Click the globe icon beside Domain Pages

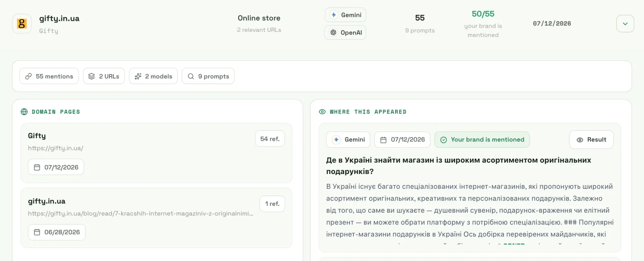(24, 112)
